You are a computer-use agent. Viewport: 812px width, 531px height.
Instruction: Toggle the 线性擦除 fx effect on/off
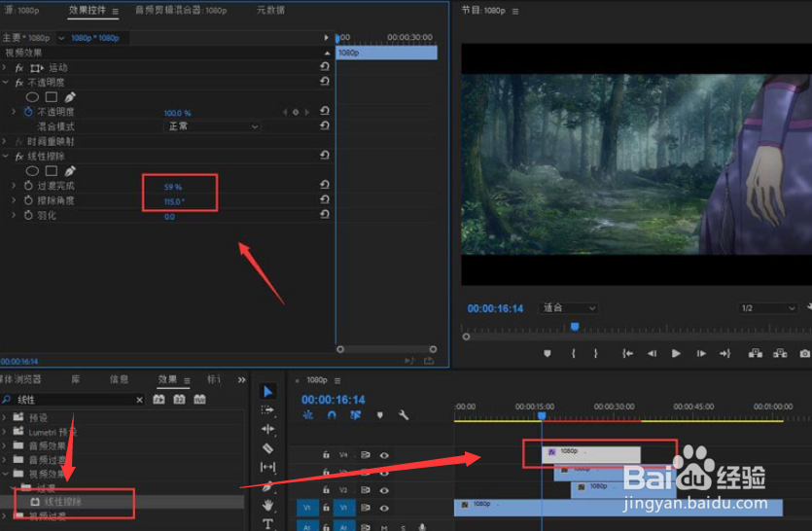(x=19, y=157)
